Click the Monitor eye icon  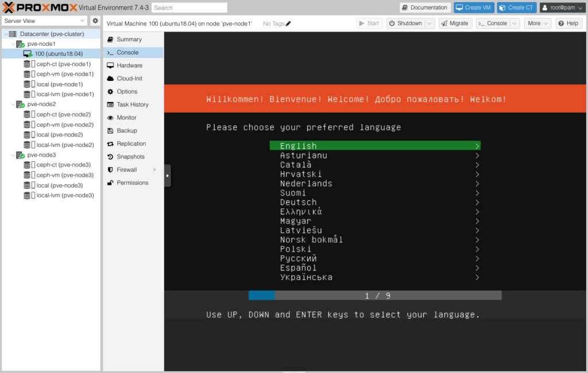coord(110,118)
